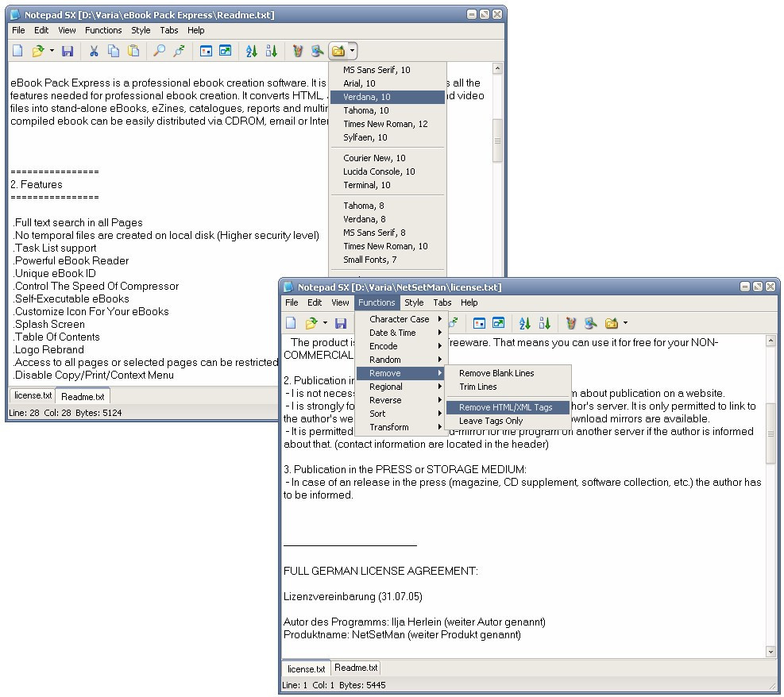Viewport: 784px width, 697px height.
Task: Click font folder icon in license.txt window
Action: pyautogui.click(x=612, y=323)
